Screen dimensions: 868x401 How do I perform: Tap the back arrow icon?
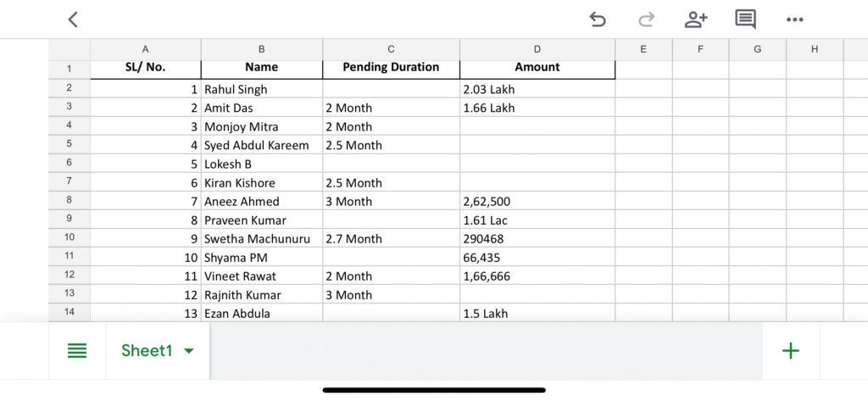pos(73,19)
